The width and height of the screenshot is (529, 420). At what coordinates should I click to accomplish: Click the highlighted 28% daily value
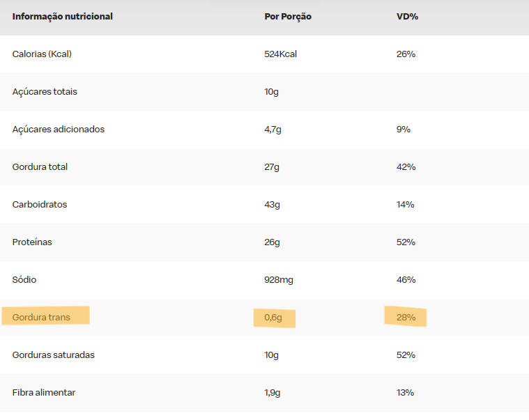click(x=406, y=318)
